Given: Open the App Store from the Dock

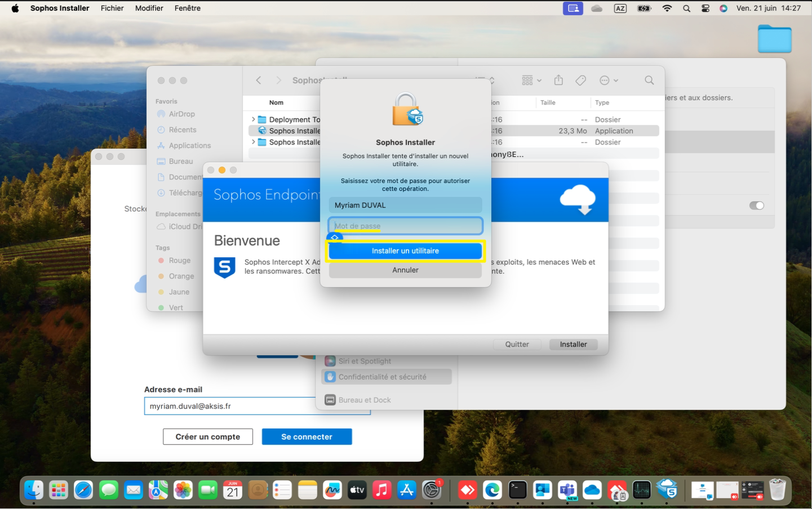Looking at the screenshot, I should pyautogui.click(x=407, y=490).
